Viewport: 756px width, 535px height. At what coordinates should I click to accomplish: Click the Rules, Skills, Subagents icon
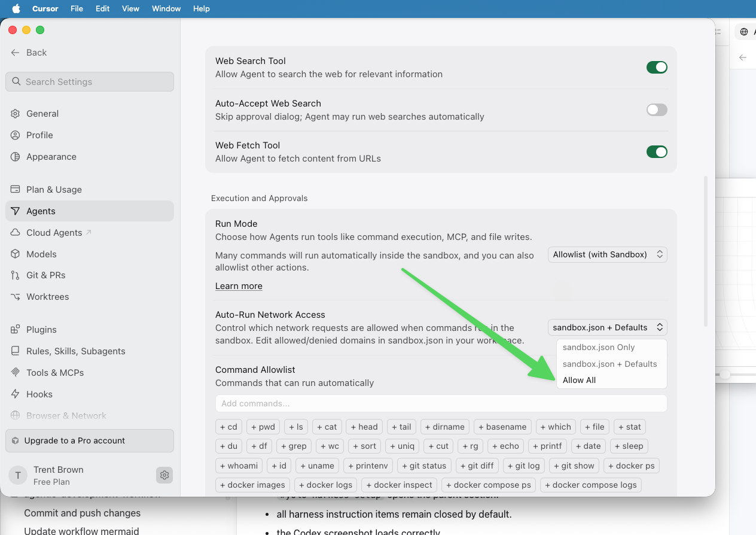[x=16, y=351]
